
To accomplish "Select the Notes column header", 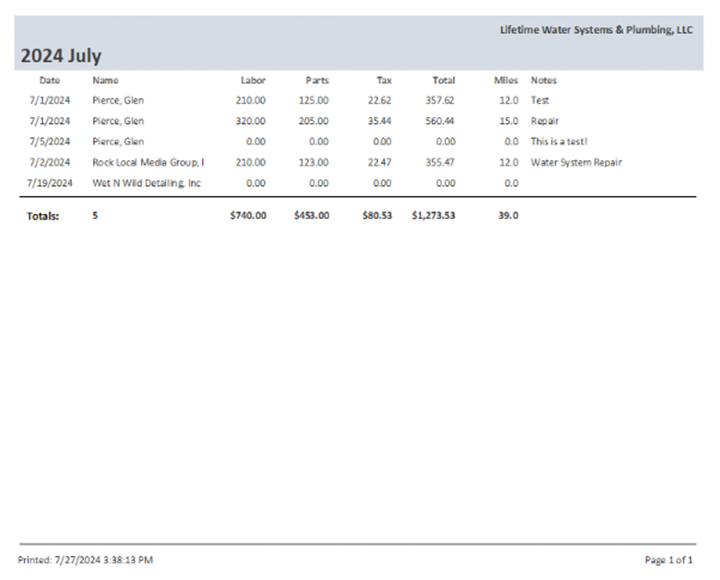I will point(544,80).
